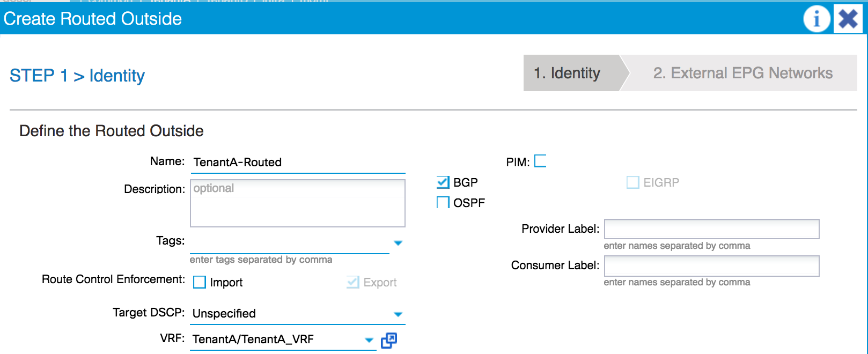
Task: Tick the EIGRP checkbox
Action: click(633, 182)
